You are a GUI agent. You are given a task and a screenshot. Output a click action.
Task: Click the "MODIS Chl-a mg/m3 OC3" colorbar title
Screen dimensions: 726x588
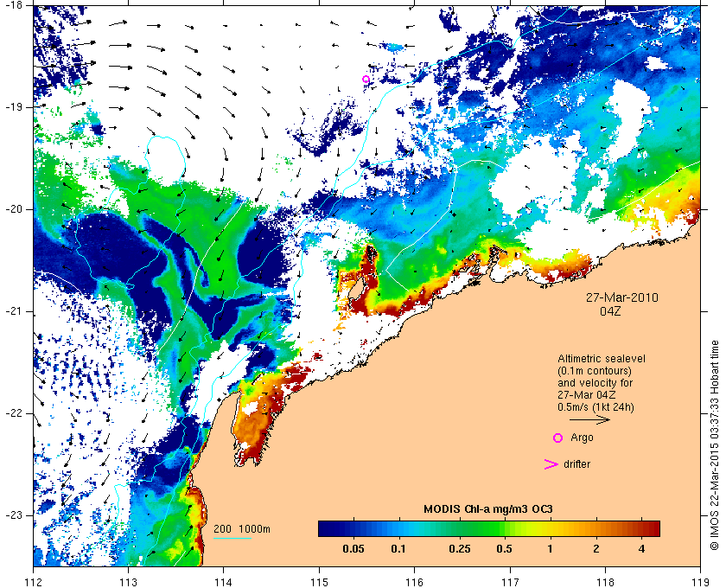pos(488,509)
